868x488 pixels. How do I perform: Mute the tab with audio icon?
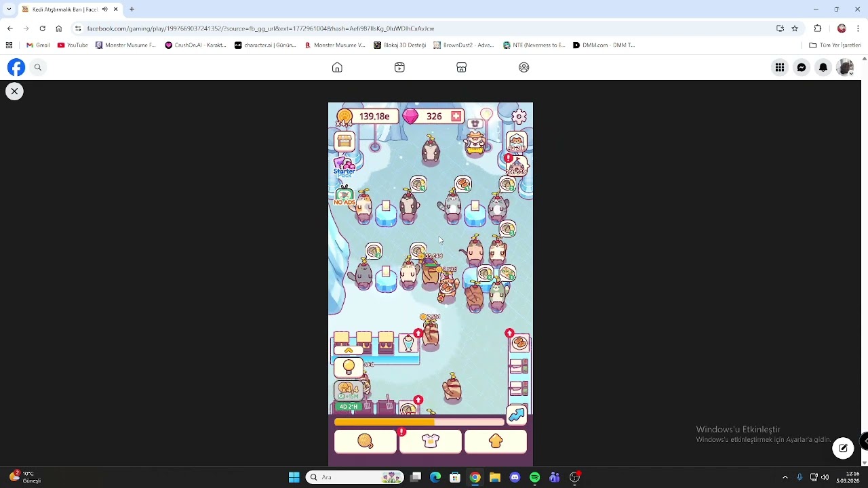click(104, 9)
